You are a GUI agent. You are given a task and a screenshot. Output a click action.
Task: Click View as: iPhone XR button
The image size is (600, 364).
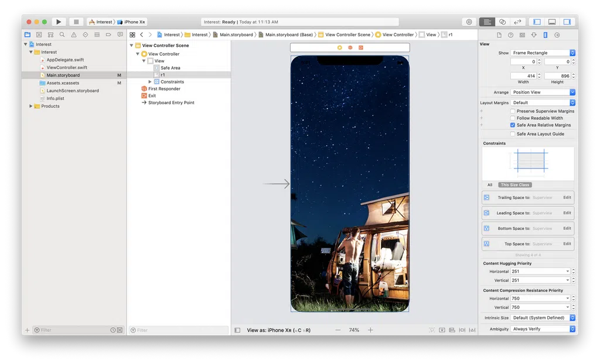point(278,330)
